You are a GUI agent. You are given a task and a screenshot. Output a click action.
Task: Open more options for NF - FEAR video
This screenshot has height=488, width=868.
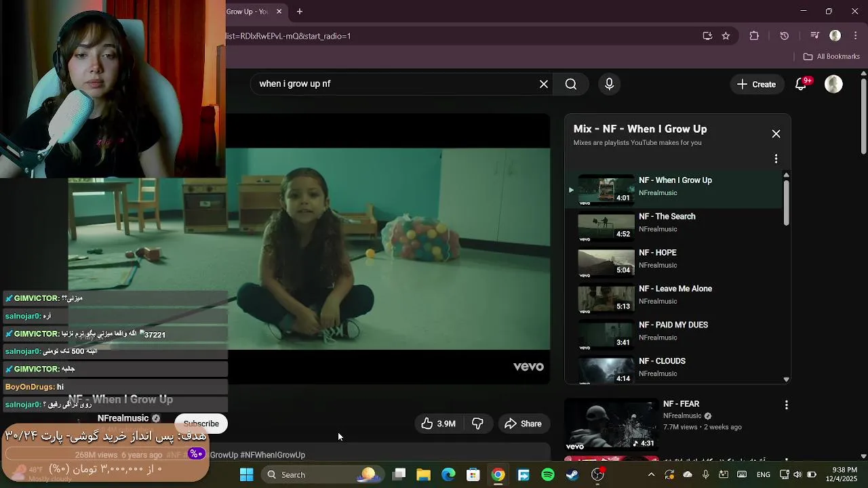[786, 405]
